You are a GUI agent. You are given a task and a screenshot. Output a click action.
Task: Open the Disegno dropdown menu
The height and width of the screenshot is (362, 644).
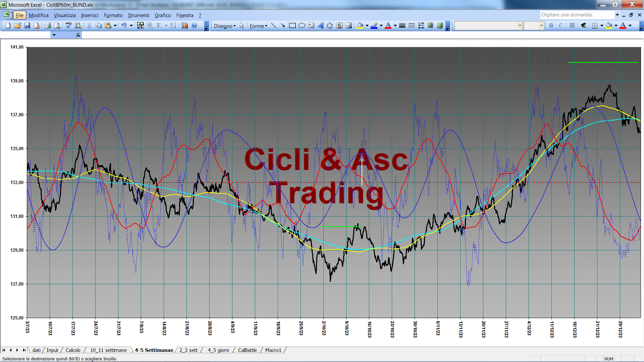click(225, 26)
